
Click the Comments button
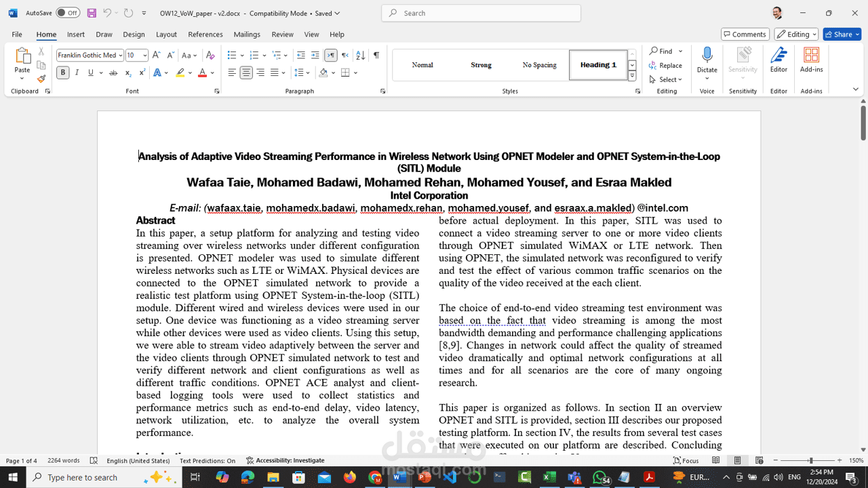click(x=745, y=34)
